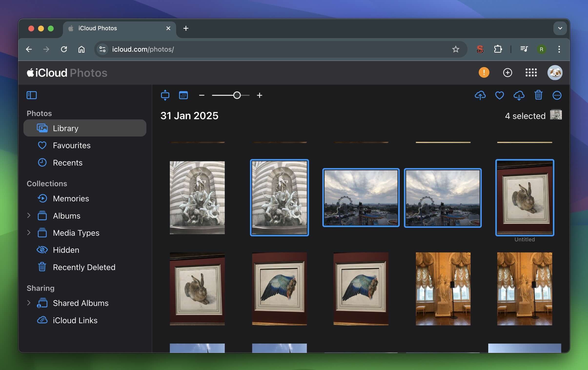Image resolution: width=588 pixels, height=370 pixels.
Task: Expand the Media Types chevron
Action: pyautogui.click(x=29, y=233)
